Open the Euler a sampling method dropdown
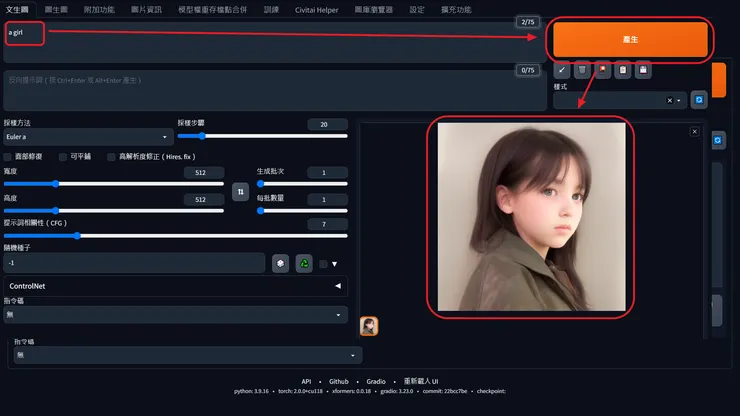 pos(87,137)
